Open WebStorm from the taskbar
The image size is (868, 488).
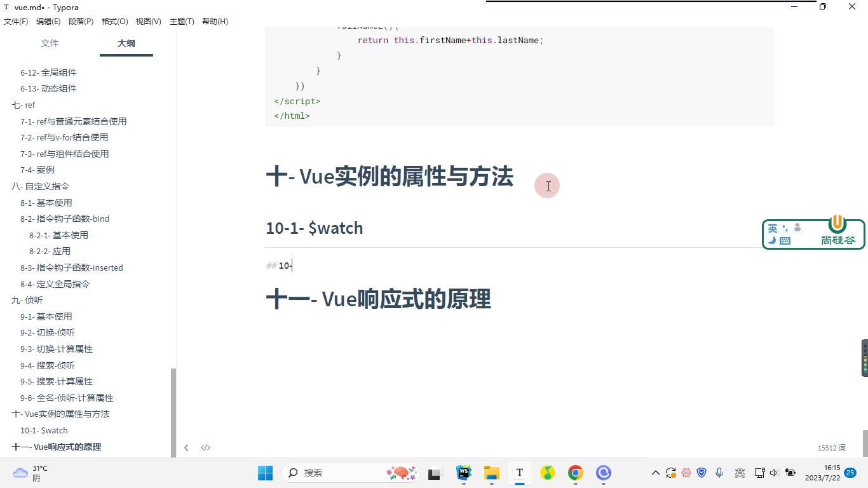coord(464,473)
